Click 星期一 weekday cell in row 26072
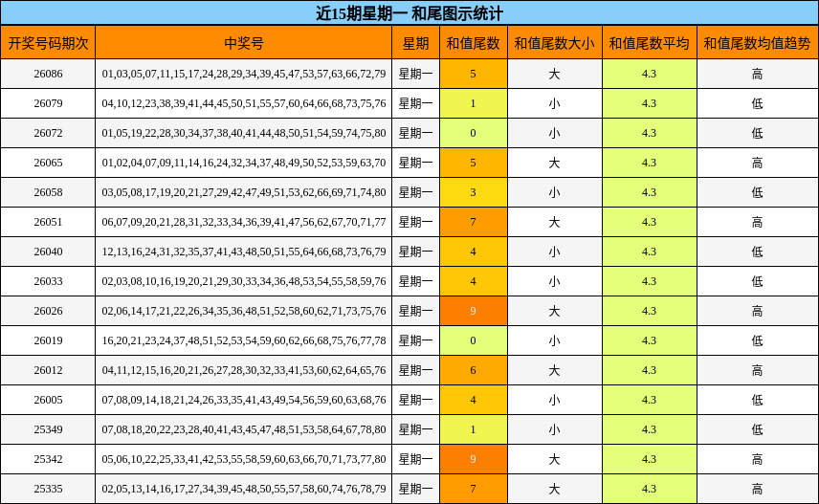Viewport: 819px width, 504px height. point(416,133)
